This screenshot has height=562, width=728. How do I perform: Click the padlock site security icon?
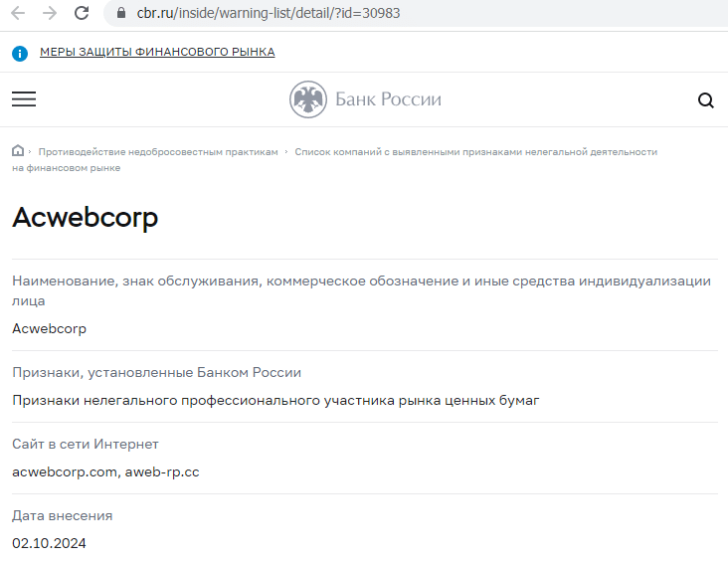coord(121,13)
